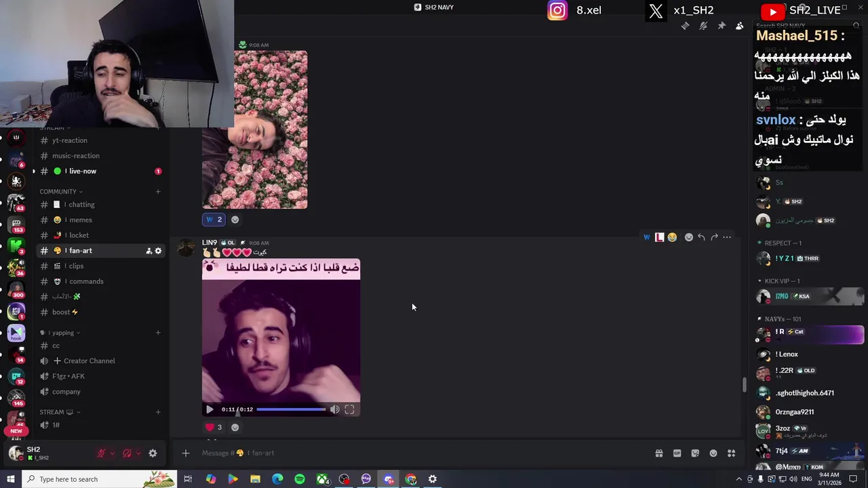Open audio output options arrow
The height and width of the screenshot is (488, 868).
tap(138, 453)
